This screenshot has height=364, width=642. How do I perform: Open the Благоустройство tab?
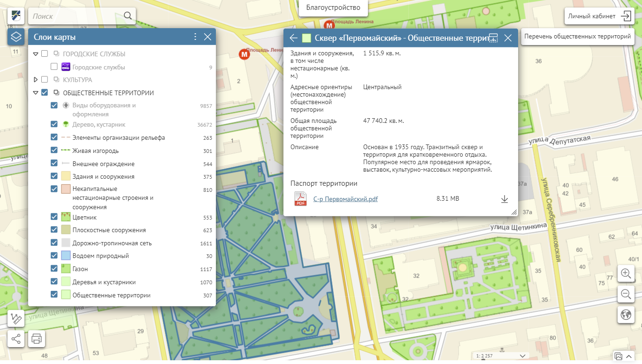coord(333,8)
